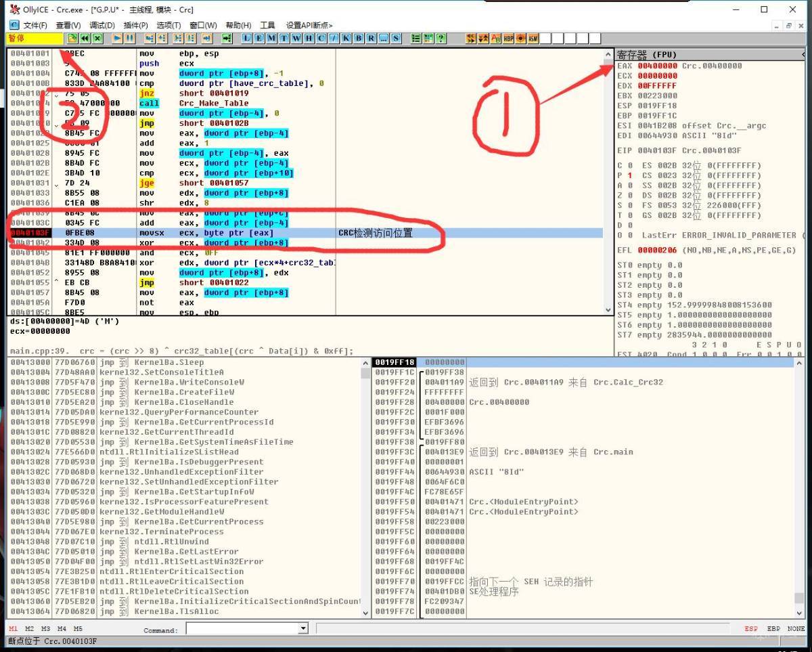This screenshot has width=812, height=652.
Task: Click the Close program X icon
Action: click(x=97, y=38)
